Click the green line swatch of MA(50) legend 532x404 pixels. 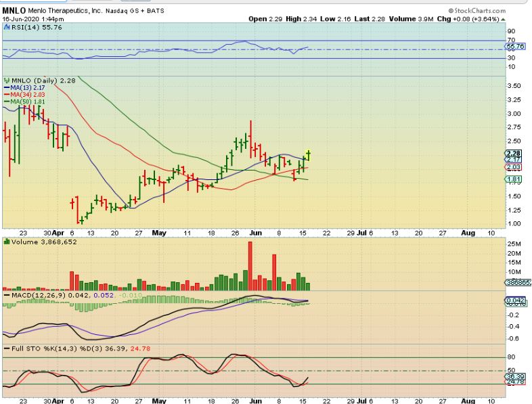point(7,102)
